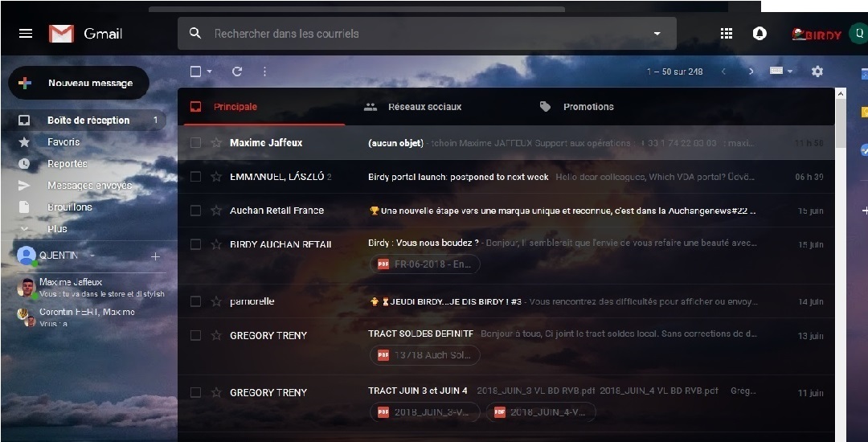Open the three-dot more actions menu
Viewport: 868px width, 442px height.
(264, 72)
